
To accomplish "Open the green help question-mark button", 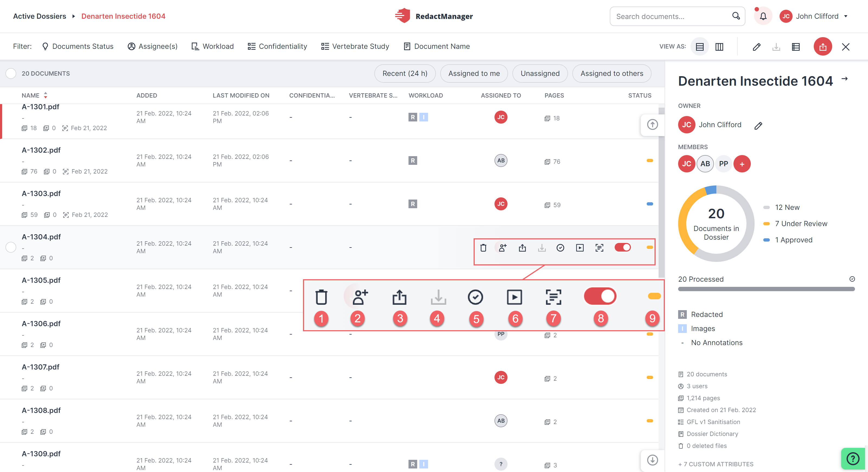I will click(x=853, y=458).
